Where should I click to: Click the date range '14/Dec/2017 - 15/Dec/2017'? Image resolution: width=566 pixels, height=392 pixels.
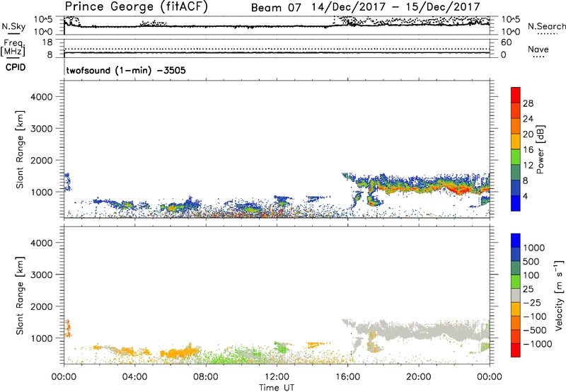click(x=395, y=7)
